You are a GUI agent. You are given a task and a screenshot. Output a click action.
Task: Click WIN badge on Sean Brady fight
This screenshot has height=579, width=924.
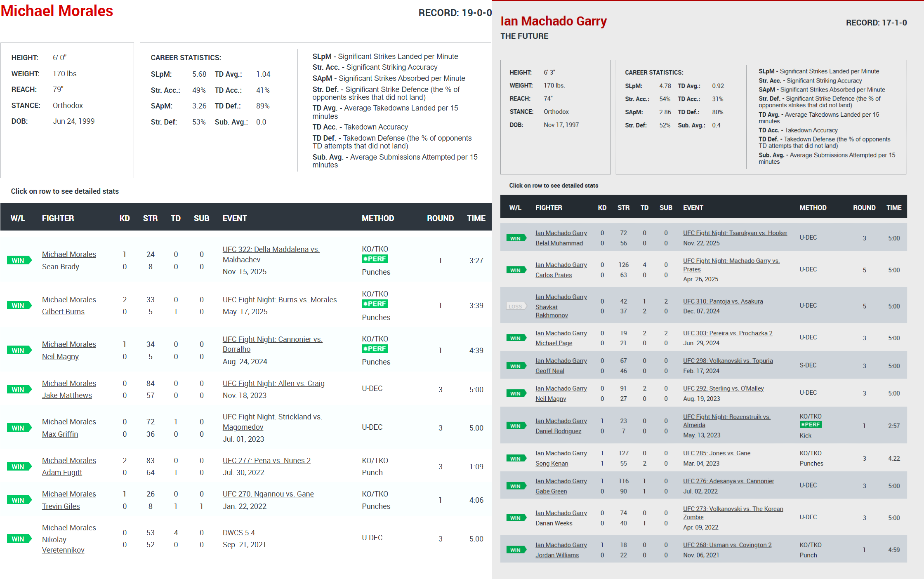click(19, 261)
